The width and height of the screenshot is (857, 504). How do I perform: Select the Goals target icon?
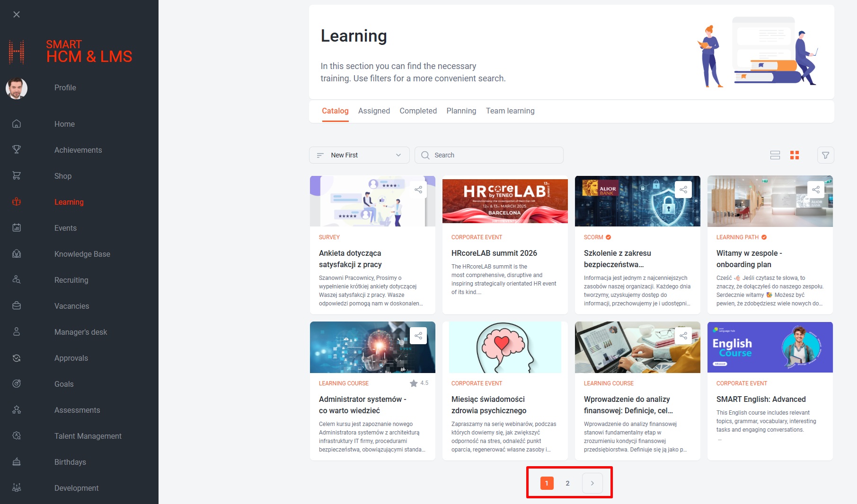pyautogui.click(x=17, y=383)
